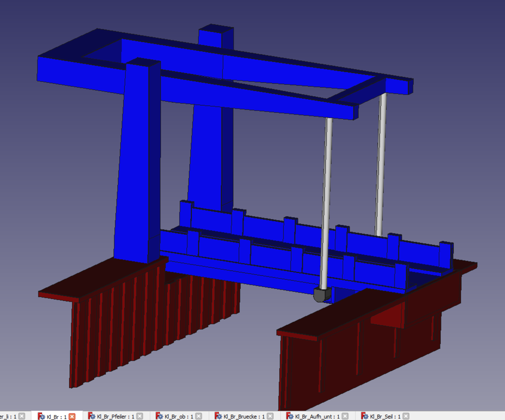Select the Kl_Br_Bruecke tab
Viewport: 505px width, 420px height.
coord(243,416)
